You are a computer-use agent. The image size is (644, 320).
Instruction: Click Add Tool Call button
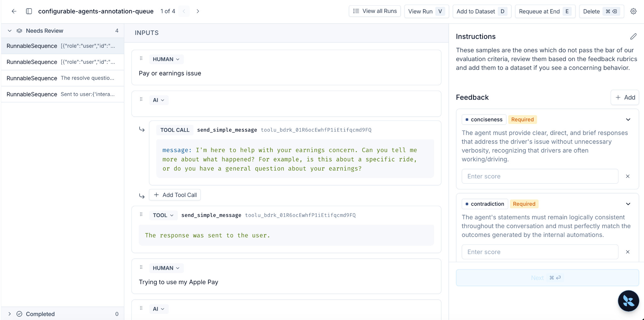tap(175, 195)
